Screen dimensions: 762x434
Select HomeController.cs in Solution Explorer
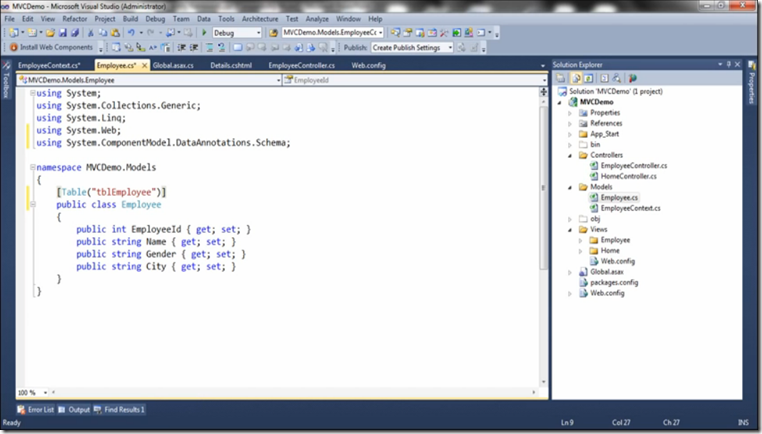click(628, 176)
